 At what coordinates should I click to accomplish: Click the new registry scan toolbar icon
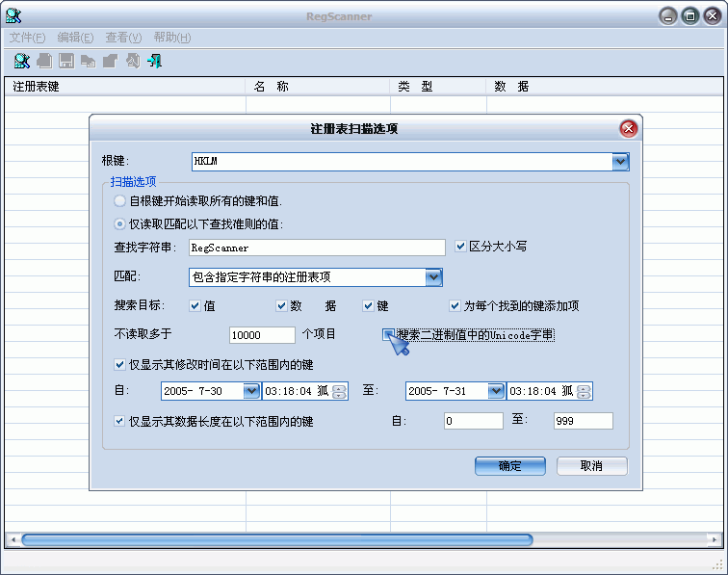[22, 61]
